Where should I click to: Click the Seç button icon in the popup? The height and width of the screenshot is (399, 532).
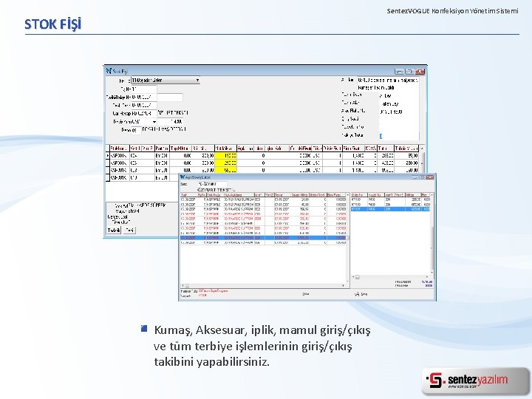coord(357,294)
